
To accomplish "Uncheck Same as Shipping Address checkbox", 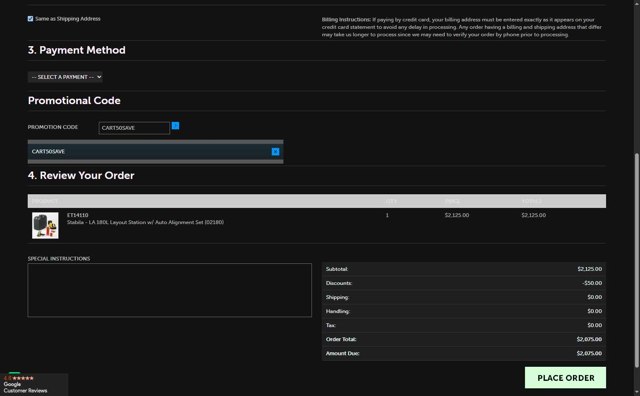I will (30, 19).
